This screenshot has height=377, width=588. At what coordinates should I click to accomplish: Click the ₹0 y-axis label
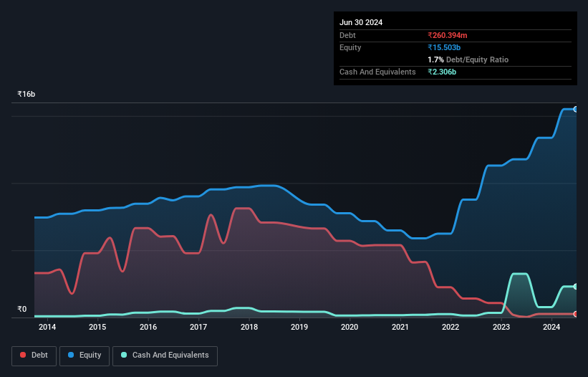tap(22, 309)
